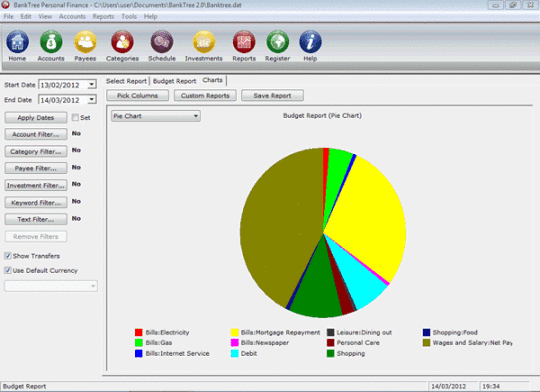Open the Keyword Filter dialog

tap(36, 203)
